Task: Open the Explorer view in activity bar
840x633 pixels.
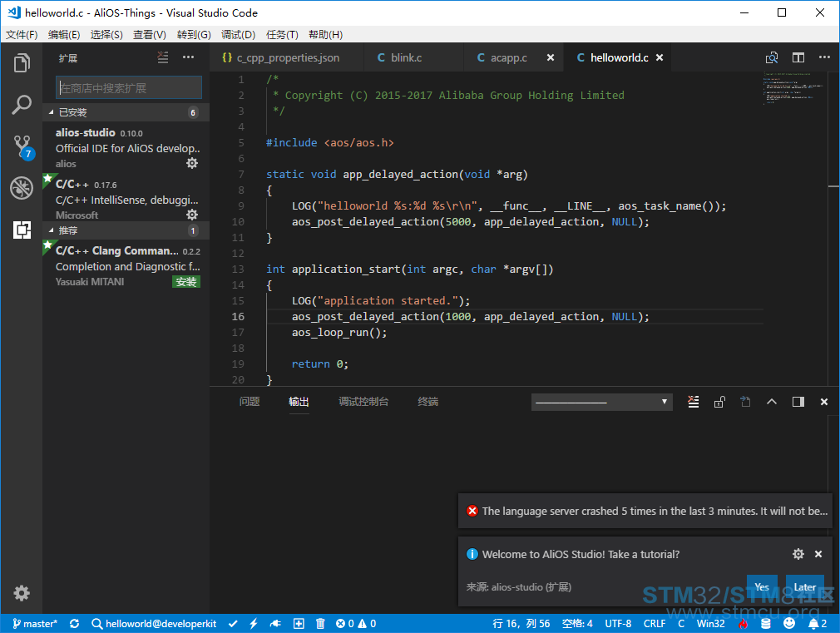Action: (22, 63)
